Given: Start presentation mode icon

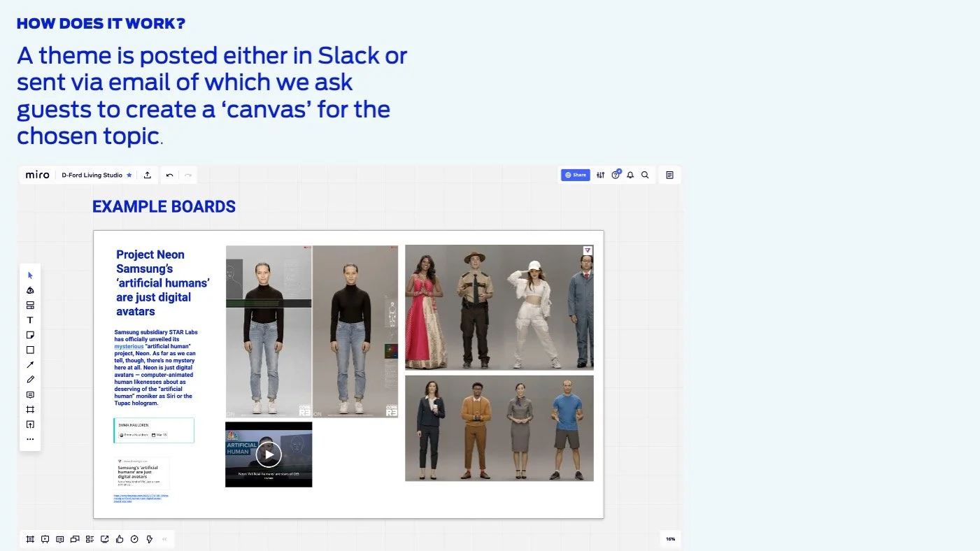Looking at the screenshot, I should coord(45,539).
